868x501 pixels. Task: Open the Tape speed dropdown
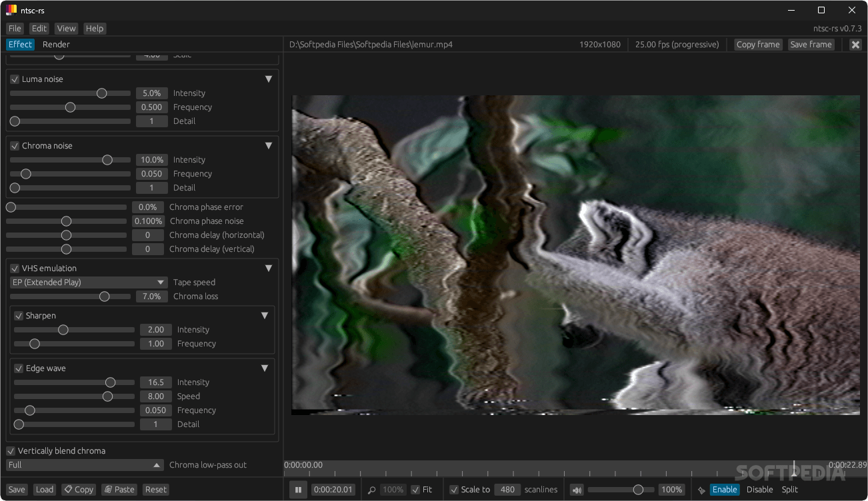(87, 282)
